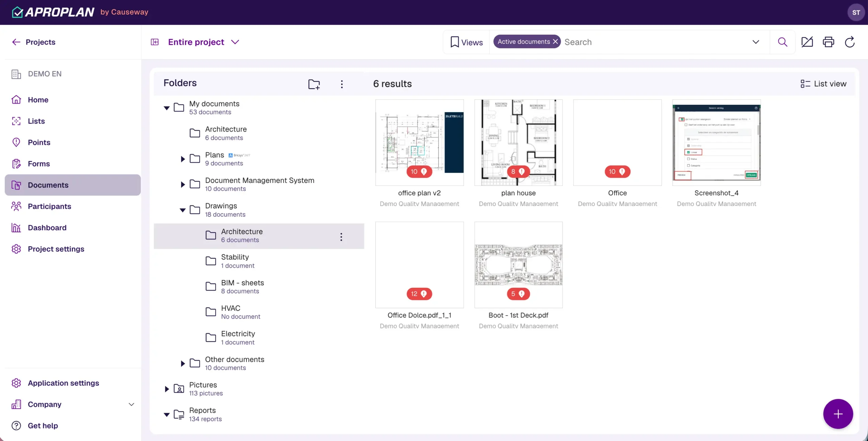The height and width of the screenshot is (441, 868).
Task: Open the Screenshot_4 thumbnail
Action: pyautogui.click(x=716, y=142)
